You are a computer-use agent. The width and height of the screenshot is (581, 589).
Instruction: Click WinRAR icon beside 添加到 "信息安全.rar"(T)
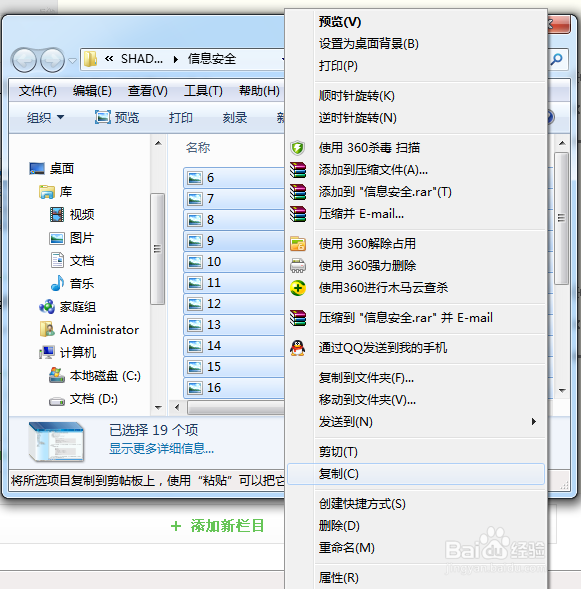[298, 192]
